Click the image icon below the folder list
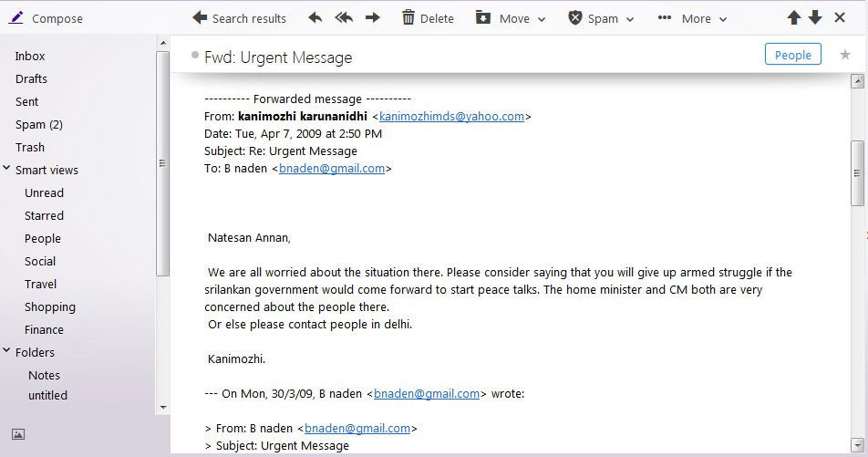The height and width of the screenshot is (457, 868). [x=18, y=434]
